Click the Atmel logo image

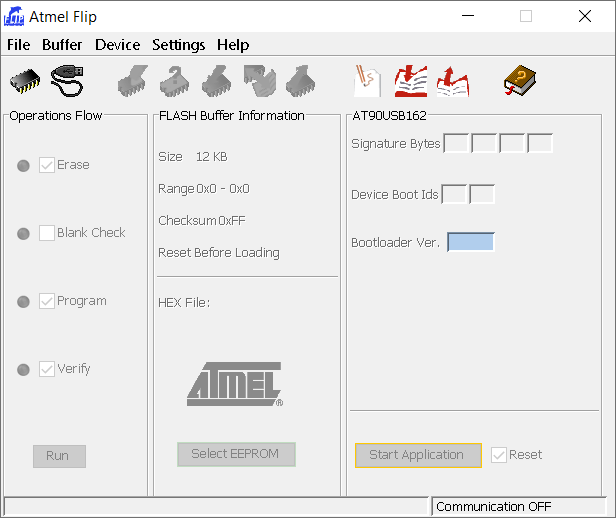pos(235,384)
